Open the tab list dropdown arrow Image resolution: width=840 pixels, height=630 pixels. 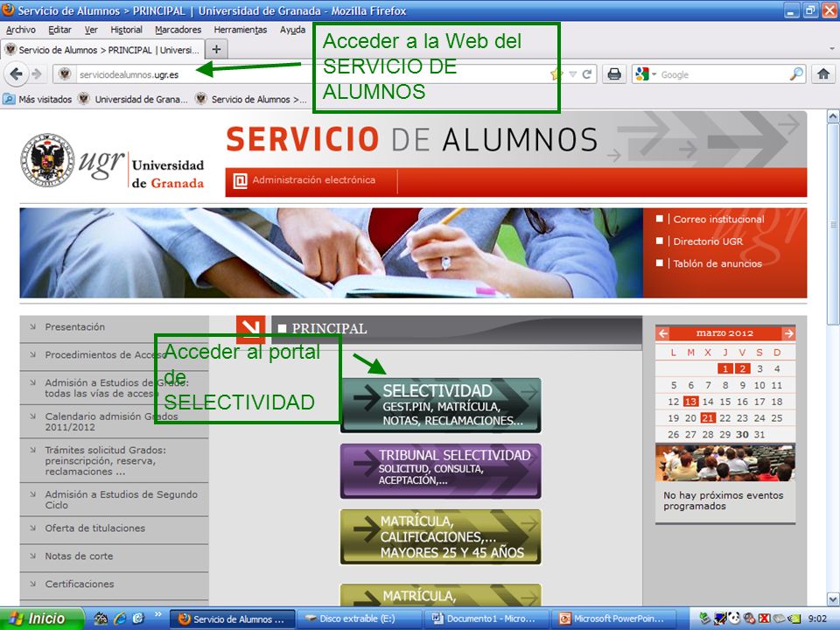831,49
